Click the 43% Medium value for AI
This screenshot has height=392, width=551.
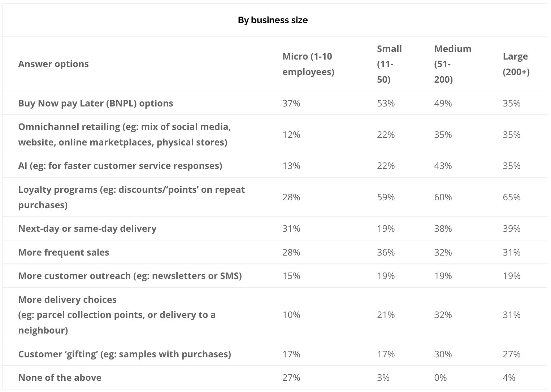(443, 166)
